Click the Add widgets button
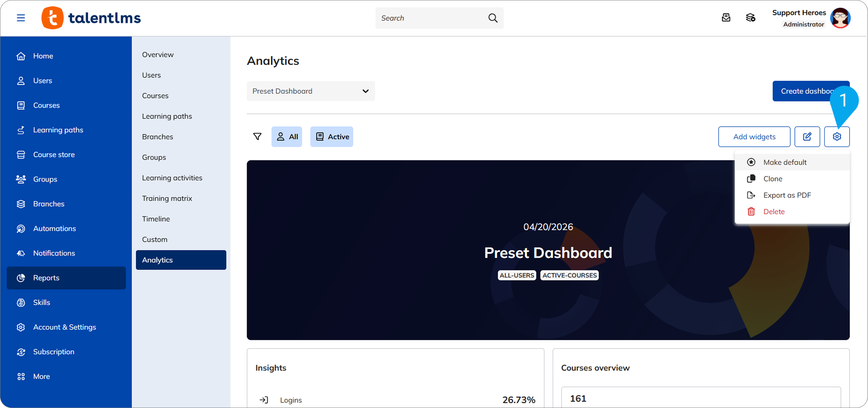Image resolution: width=868 pixels, height=408 pixels. coord(754,137)
